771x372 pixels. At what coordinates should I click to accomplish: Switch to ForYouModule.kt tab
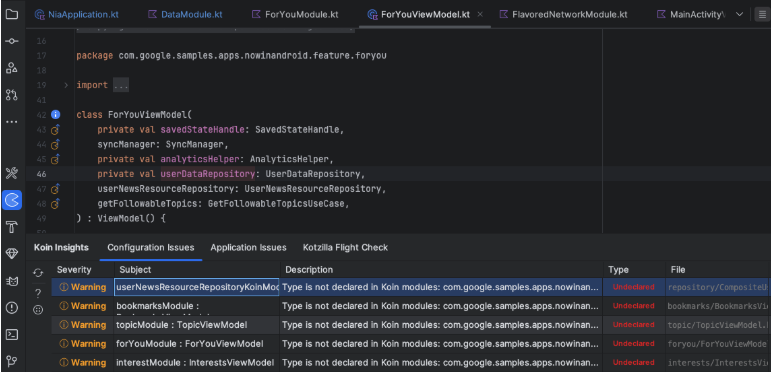295,14
